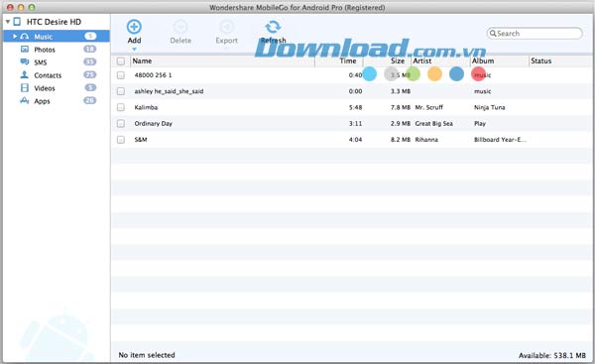Click the 8.2 MB size value
This screenshot has height=364, width=595.
[401, 140]
